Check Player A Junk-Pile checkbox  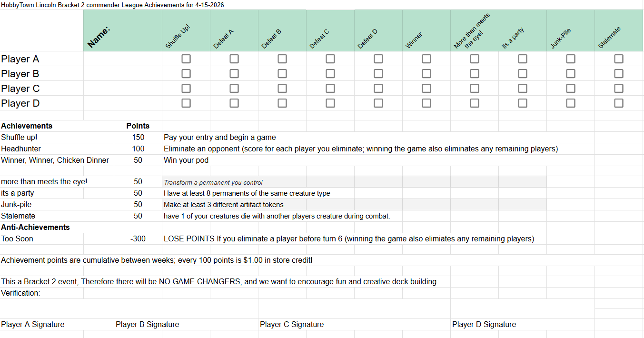(x=570, y=59)
